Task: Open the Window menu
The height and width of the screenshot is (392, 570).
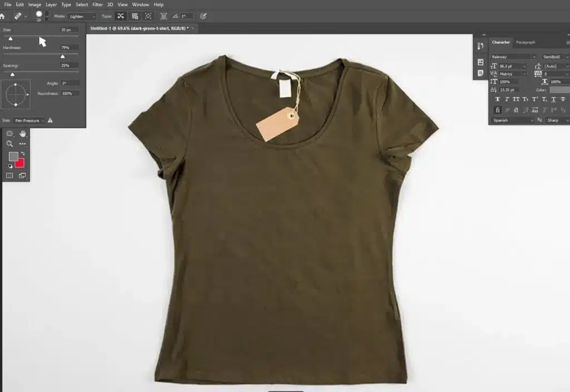Action: tap(140, 4)
